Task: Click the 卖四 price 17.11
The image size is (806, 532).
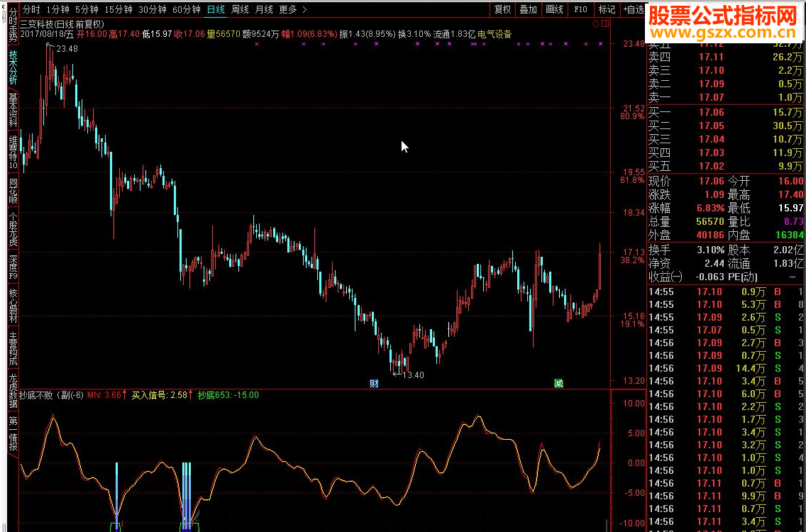Action: click(x=712, y=57)
